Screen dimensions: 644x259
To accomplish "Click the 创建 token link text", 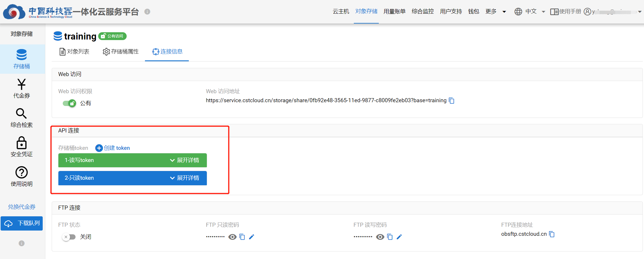I will pyautogui.click(x=117, y=148).
